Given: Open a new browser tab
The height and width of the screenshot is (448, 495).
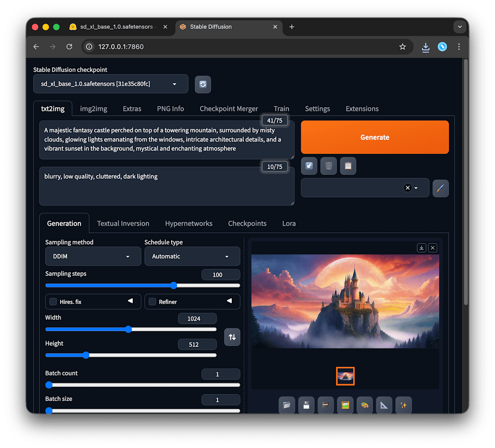Looking at the screenshot, I should tap(292, 27).
